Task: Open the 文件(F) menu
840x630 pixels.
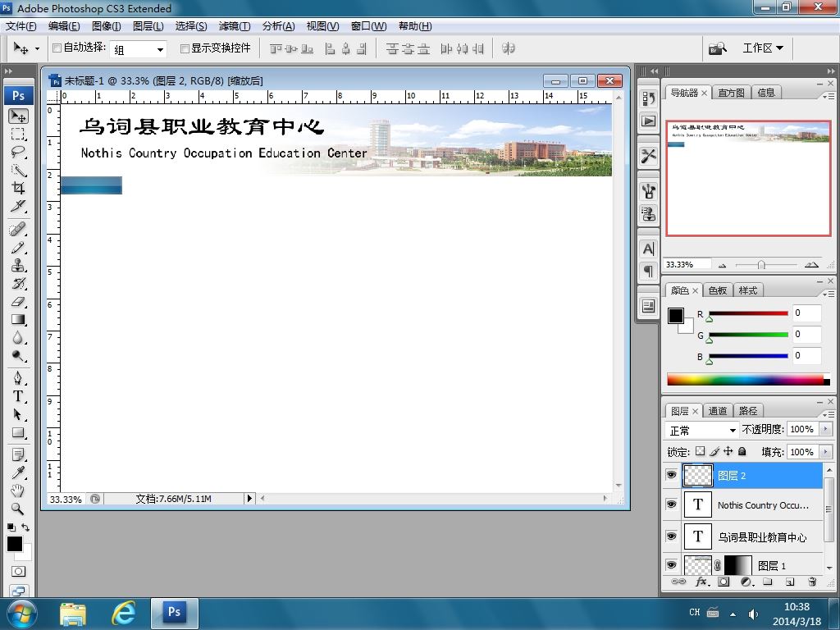Action: click(x=21, y=26)
